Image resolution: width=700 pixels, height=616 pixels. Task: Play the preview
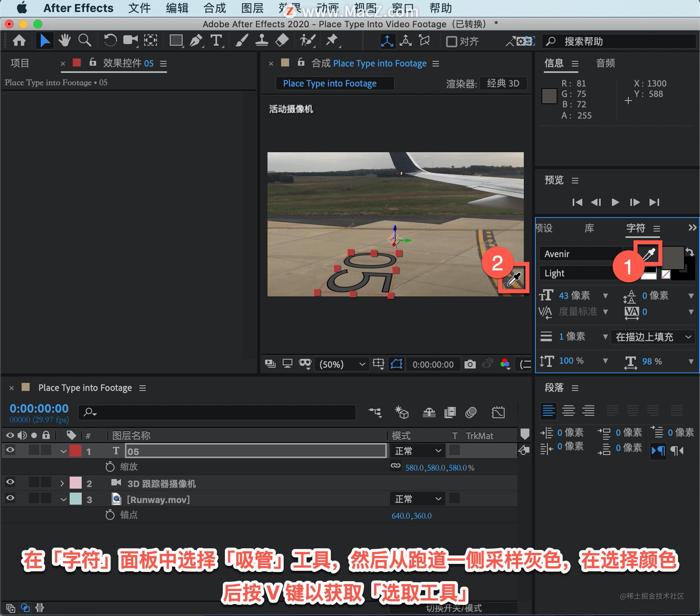point(615,202)
